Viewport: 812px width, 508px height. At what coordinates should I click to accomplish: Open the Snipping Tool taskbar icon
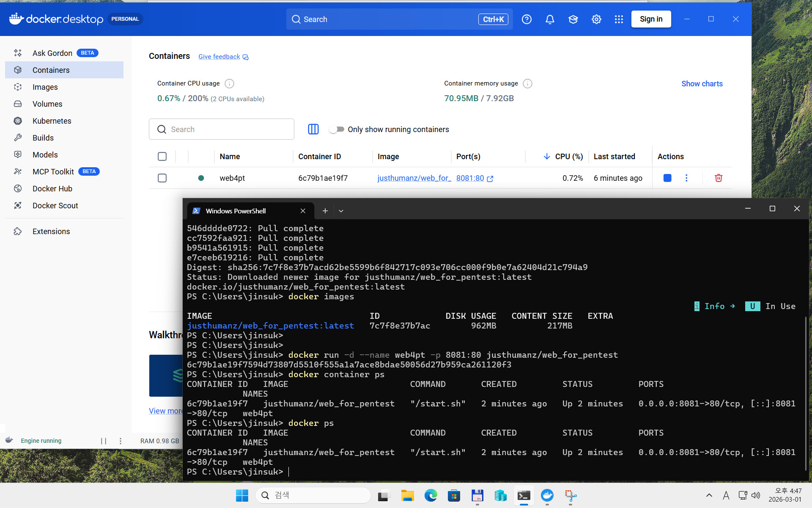tap(570, 495)
